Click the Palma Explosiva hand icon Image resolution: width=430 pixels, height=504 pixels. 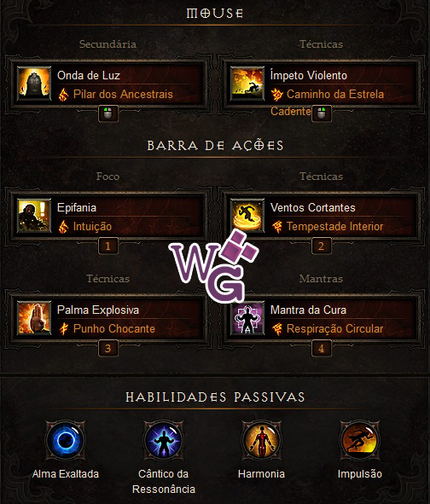coord(34,318)
